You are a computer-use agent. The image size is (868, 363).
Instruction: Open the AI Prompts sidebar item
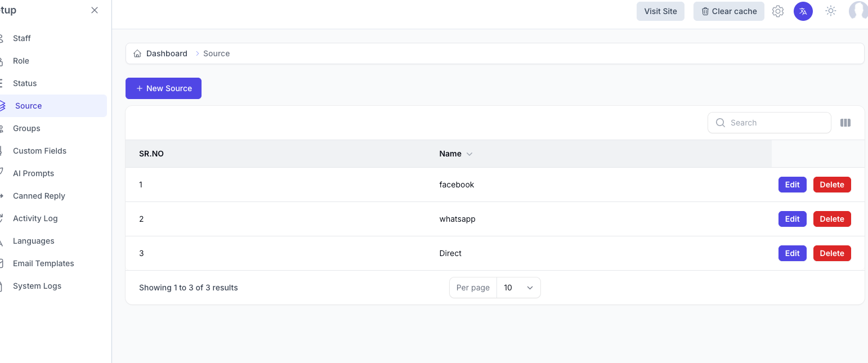pos(33,173)
